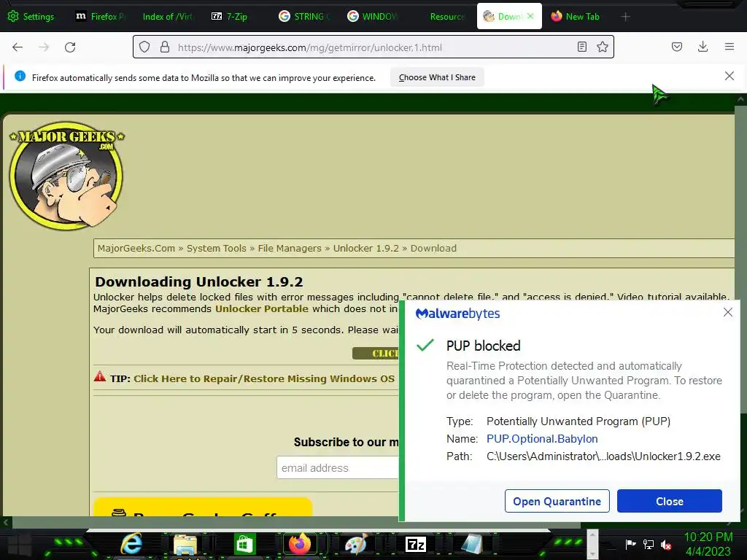747x560 pixels.
Task: Follow the Unlocker Portable link
Action: pyautogui.click(x=262, y=308)
